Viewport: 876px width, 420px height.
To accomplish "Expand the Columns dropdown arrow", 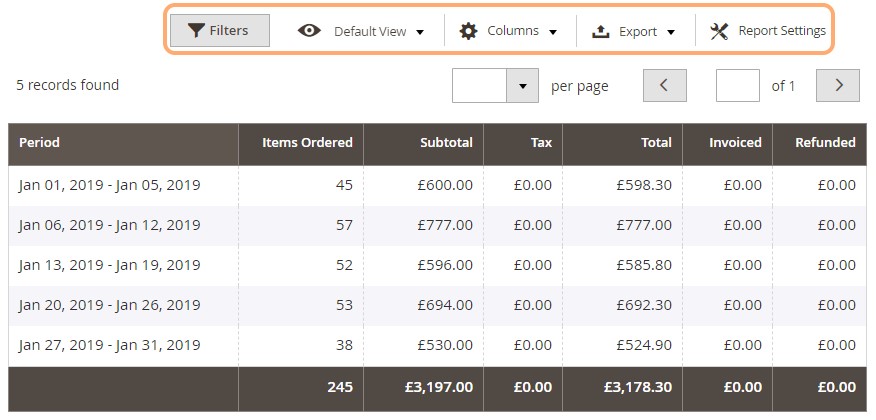I will (x=553, y=32).
